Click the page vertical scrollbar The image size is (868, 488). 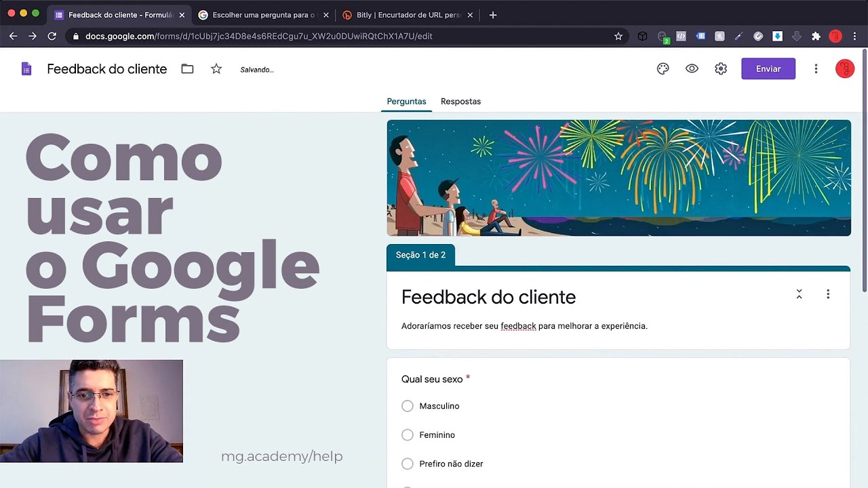point(865,169)
